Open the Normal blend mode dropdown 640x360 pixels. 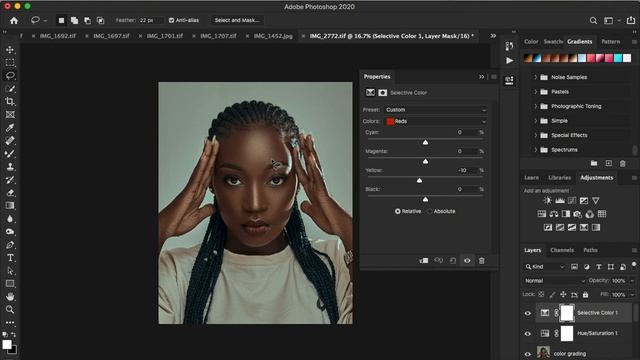coord(554,281)
